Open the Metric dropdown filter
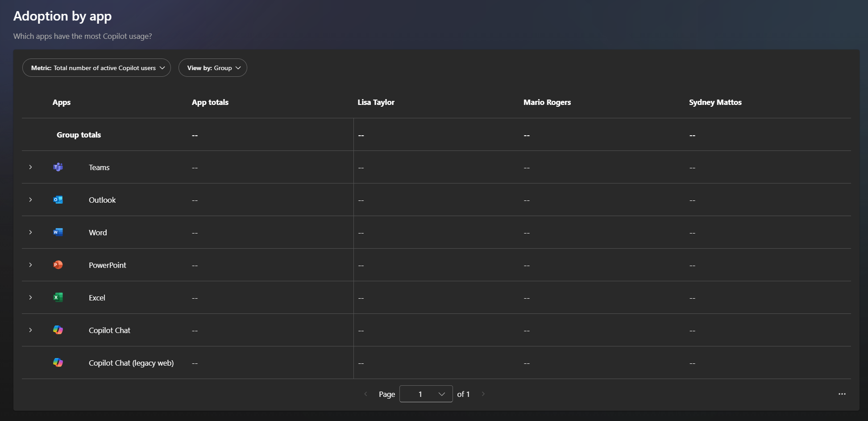The width and height of the screenshot is (868, 421). [x=96, y=68]
